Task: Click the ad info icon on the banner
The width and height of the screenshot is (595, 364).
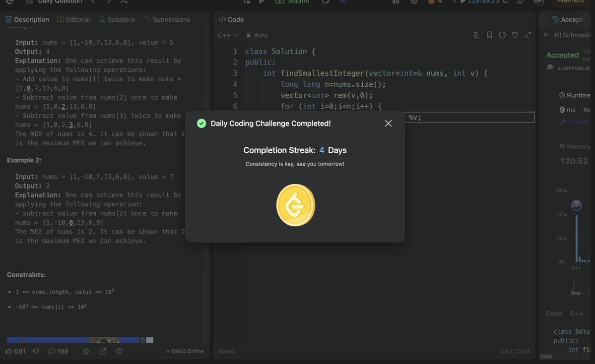Action: tap(142, 341)
